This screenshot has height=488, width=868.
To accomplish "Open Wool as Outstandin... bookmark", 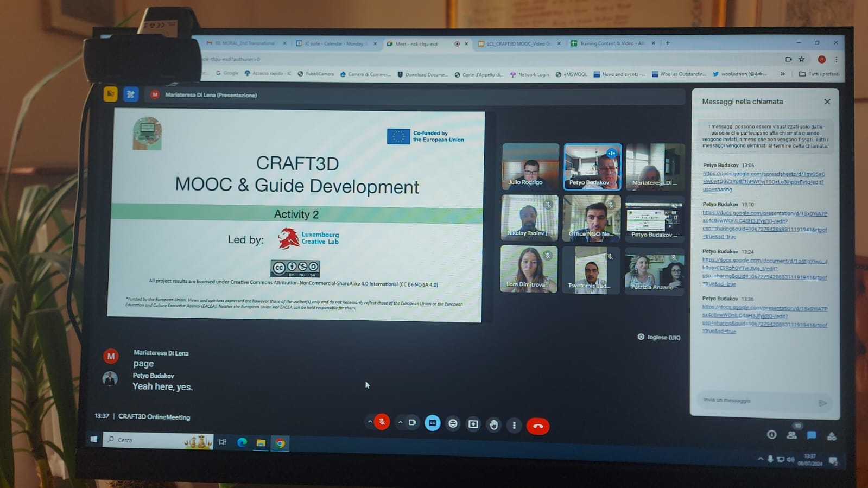I will coord(679,74).
